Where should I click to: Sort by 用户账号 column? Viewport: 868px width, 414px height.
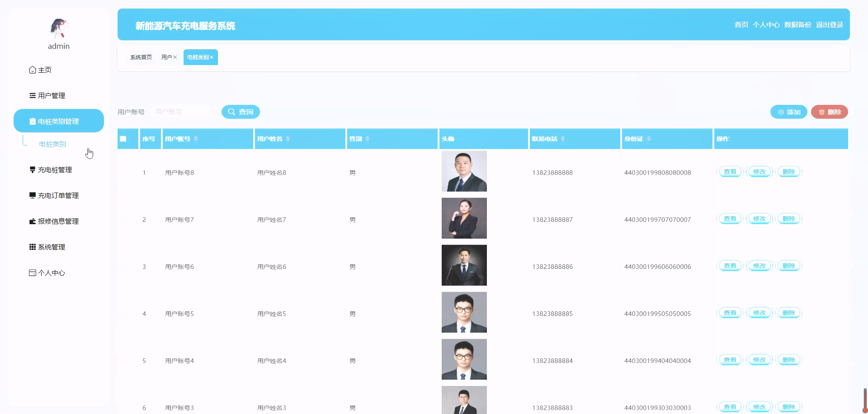point(196,138)
